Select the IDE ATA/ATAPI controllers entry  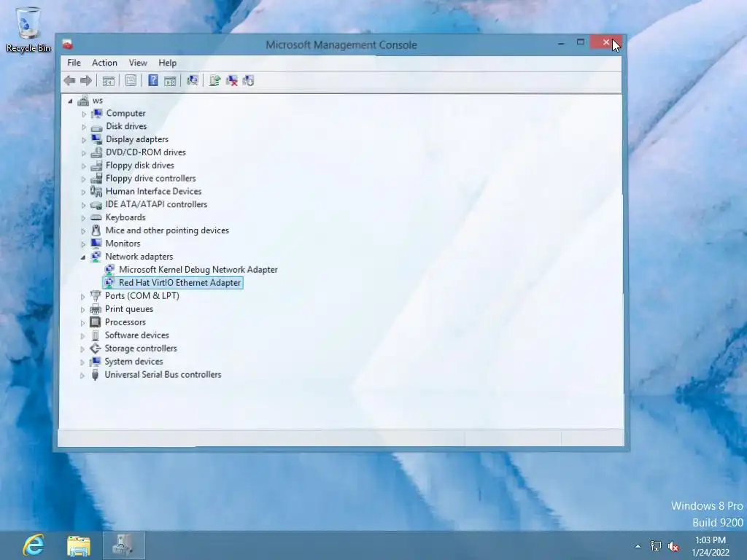tap(156, 204)
